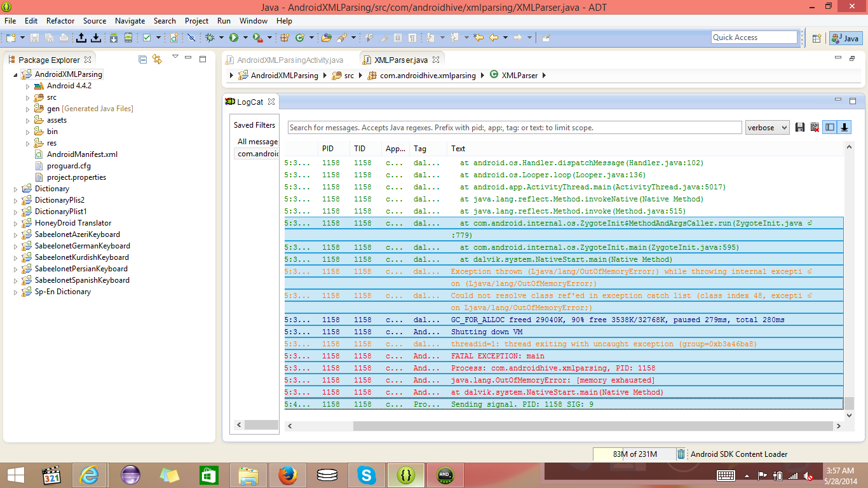Click the Open Type folder icon
868x488 pixels.
(x=327, y=37)
